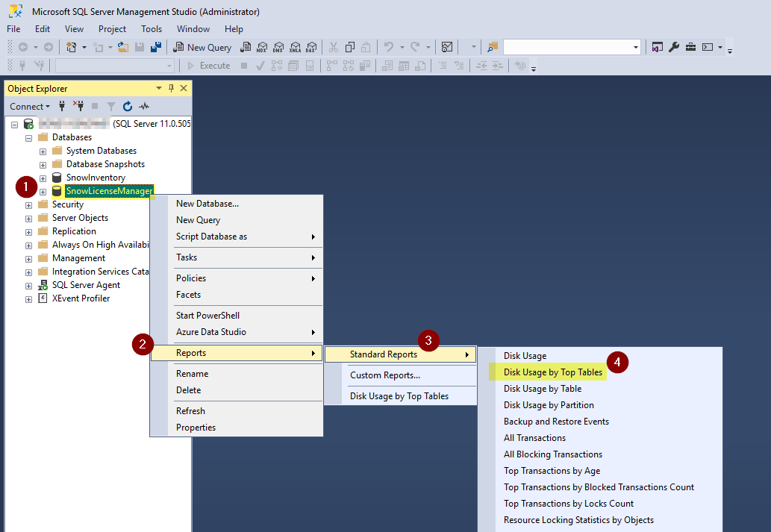This screenshot has width=771, height=532.
Task: Open the Standard Reports submenu
Action: click(400, 354)
